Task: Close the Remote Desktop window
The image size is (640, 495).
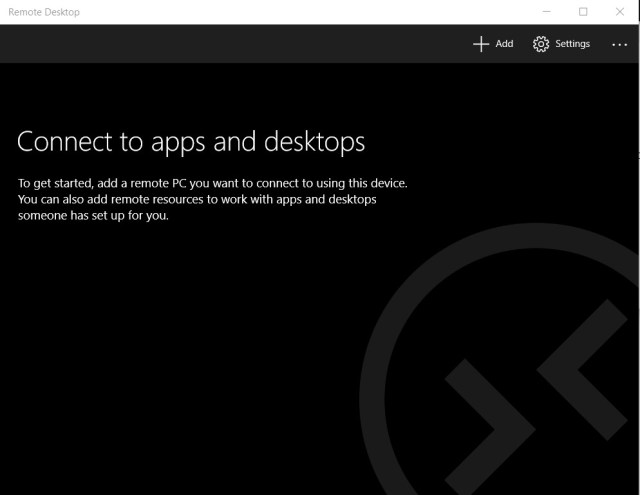Action: click(x=619, y=12)
